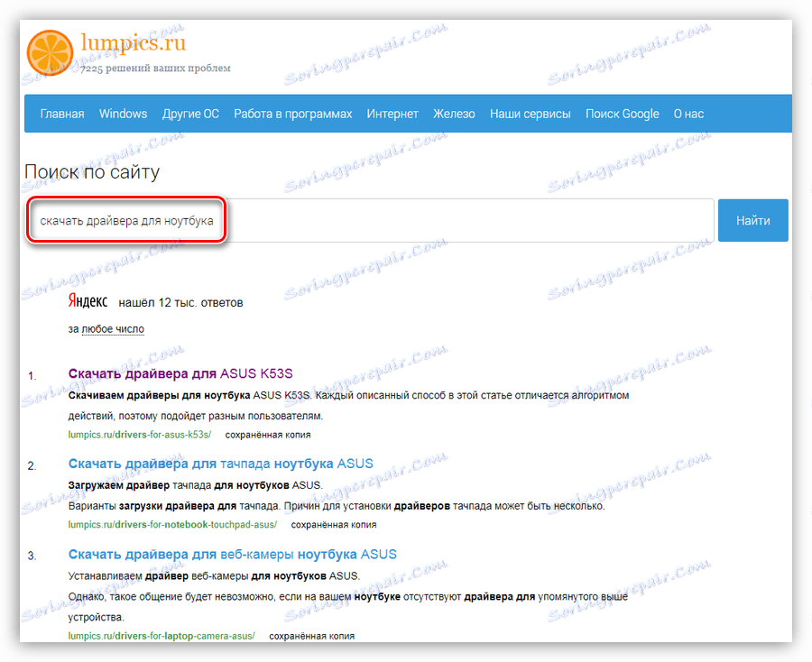Click the text нашёл 12 тыс. ответов
Viewport: 812px width, 662px height.
(x=180, y=303)
